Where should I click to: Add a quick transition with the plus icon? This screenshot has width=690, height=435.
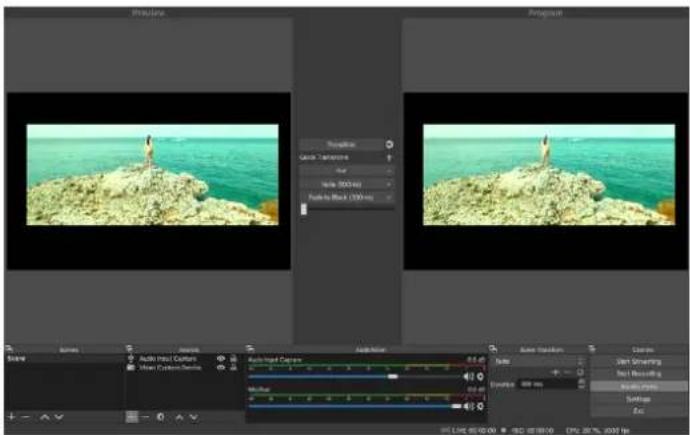389,157
